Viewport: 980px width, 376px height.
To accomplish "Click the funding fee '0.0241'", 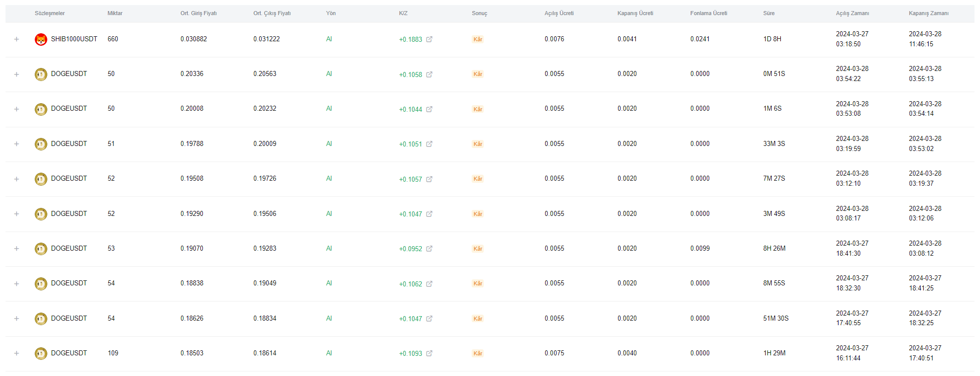I will 700,39.
